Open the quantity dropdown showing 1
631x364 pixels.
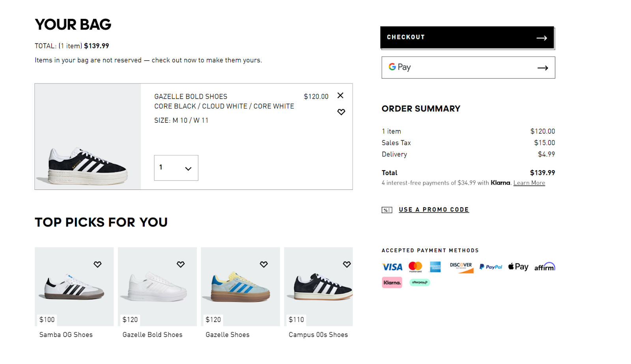(x=176, y=168)
